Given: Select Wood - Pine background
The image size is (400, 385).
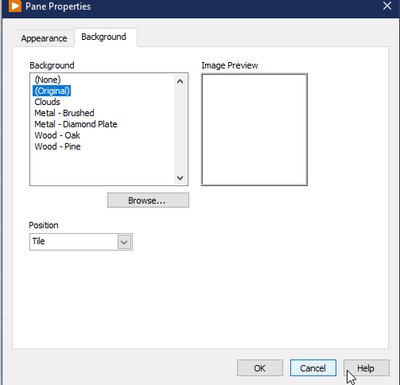Looking at the screenshot, I should point(57,147).
